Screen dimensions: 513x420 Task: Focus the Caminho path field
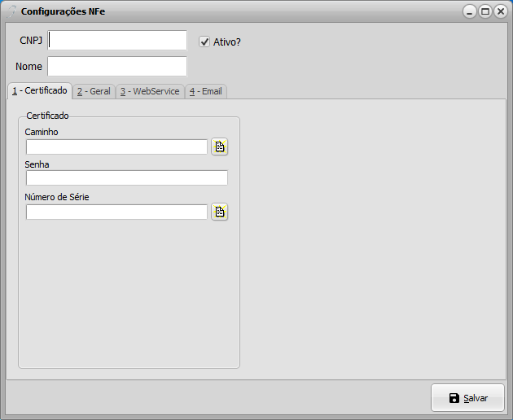(116, 147)
